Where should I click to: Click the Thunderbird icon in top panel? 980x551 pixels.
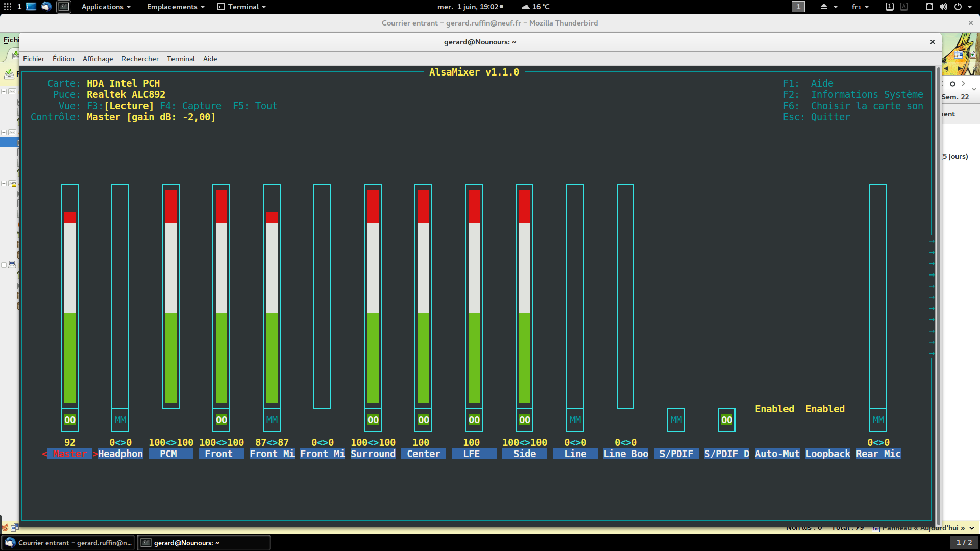[46, 7]
